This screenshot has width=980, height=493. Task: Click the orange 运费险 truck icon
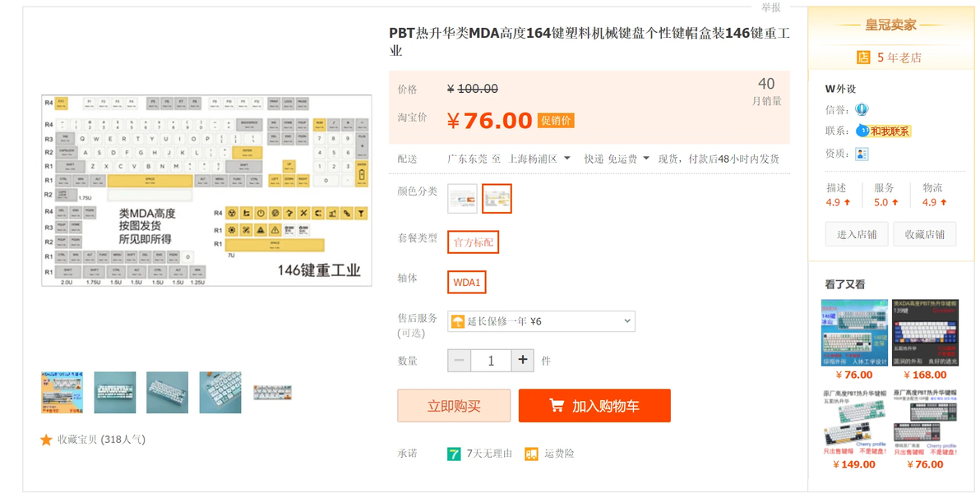(x=531, y=454)
